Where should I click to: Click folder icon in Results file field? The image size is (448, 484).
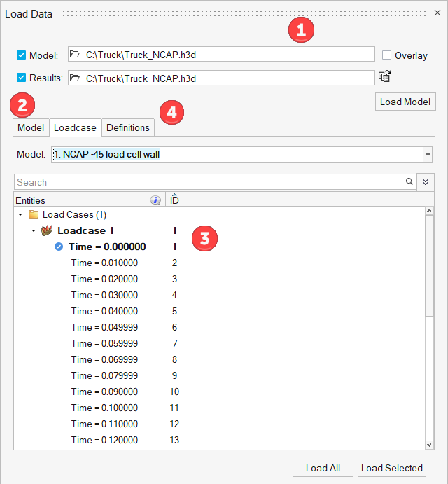pos(75,78)
